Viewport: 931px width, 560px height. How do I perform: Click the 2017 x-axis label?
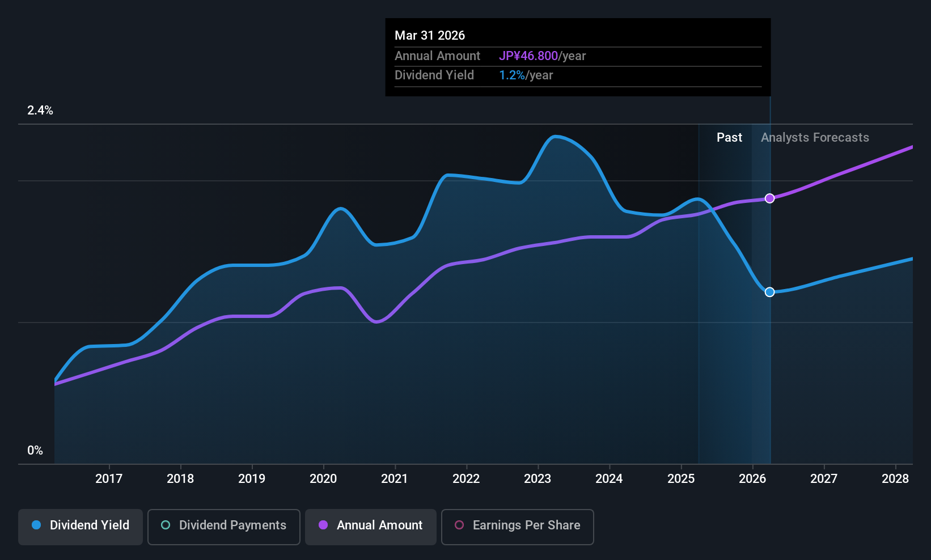[x=109, y=479]
